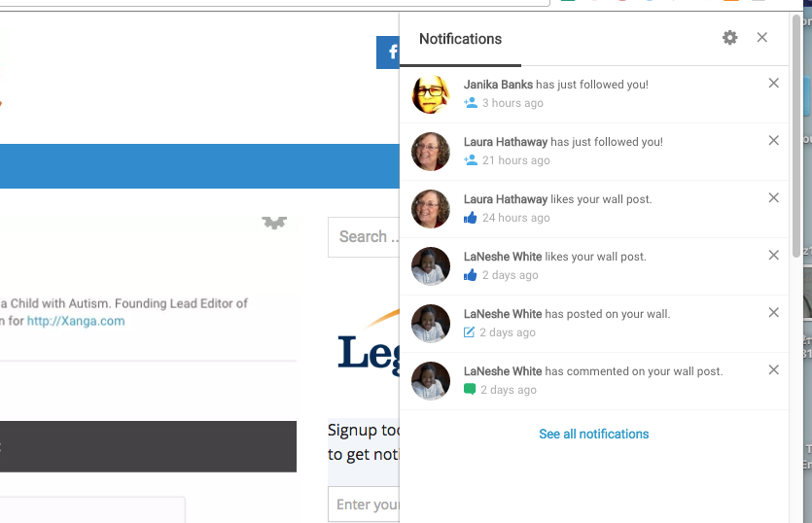812x523 pixels.
Task: Click the Janika Banks name link
Action: (x=498, y=85)
